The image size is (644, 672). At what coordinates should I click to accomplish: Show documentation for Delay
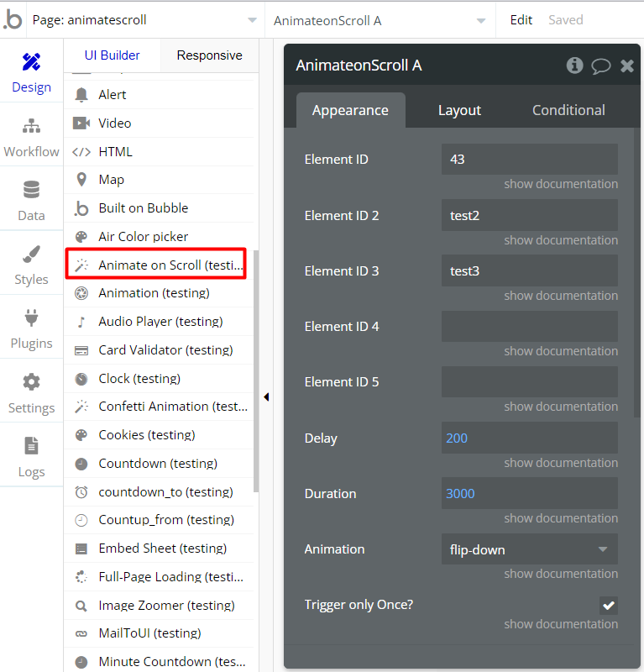tap(561, 463)
